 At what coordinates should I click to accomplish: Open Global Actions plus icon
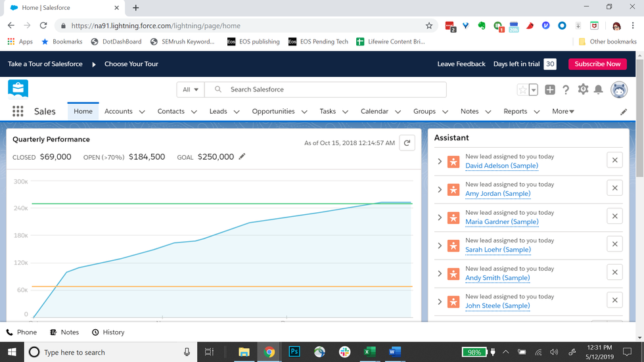(550, 89)
